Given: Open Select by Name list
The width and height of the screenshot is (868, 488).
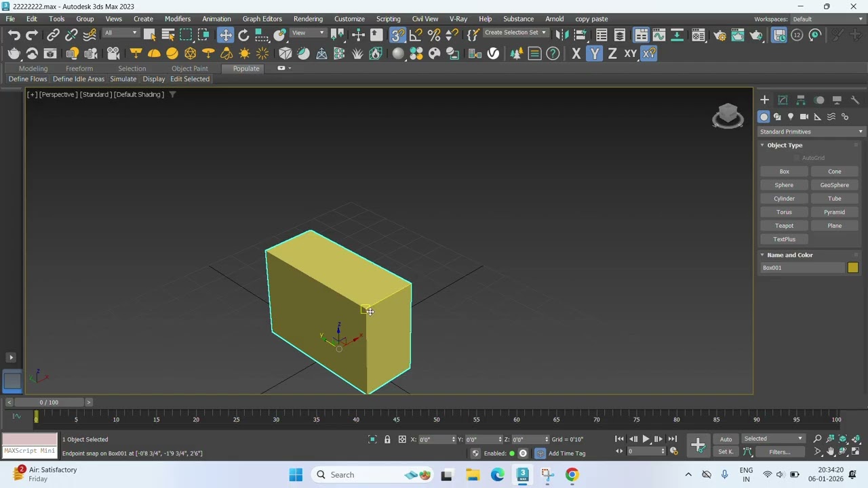Looking at the screenshot, I should [168, 35].
